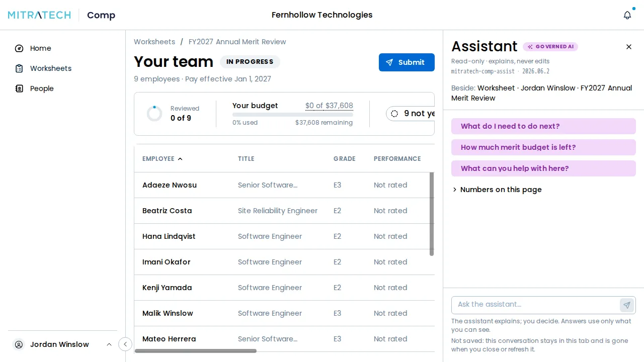644x362 pixels.
Task: Click the Fernhollow Technologies title
Action: click(x=322, y=15)
